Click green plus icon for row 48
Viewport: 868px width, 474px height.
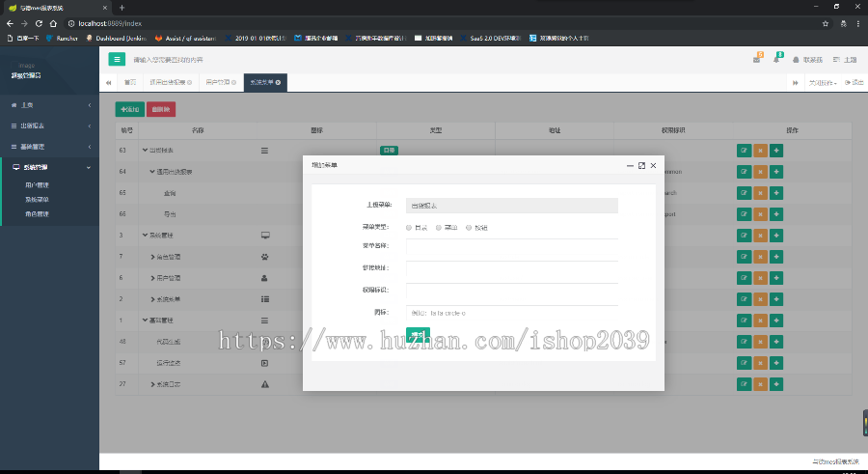coord(776,342)
